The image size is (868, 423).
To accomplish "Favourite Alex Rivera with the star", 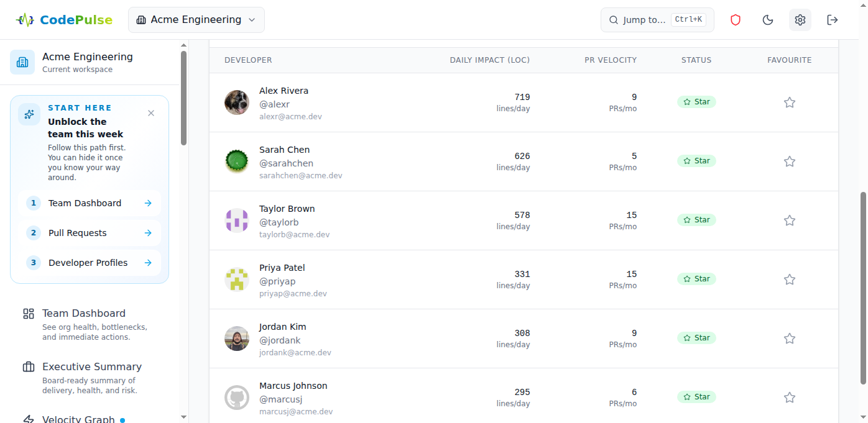I will [790, 102].
